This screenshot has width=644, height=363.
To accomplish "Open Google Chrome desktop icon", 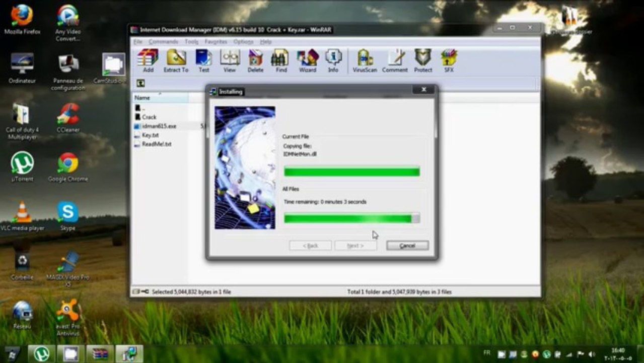I will [68, 166].
